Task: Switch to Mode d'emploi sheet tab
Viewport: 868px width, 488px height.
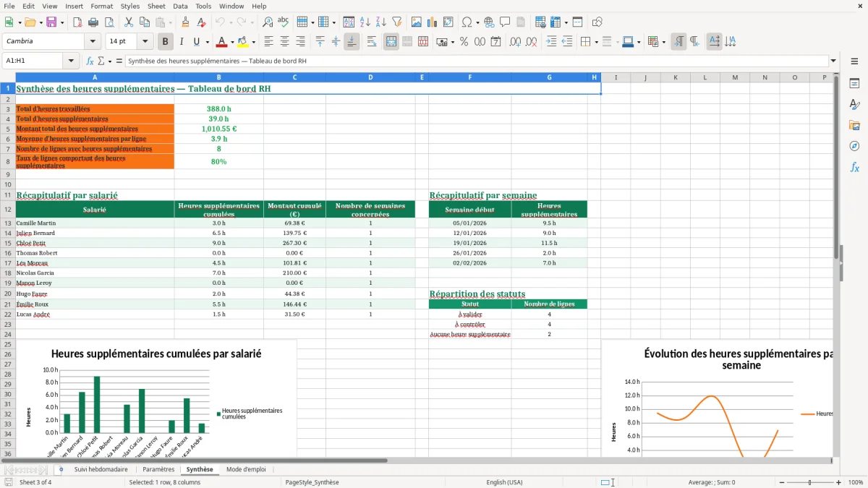Action: click(246, 469)
